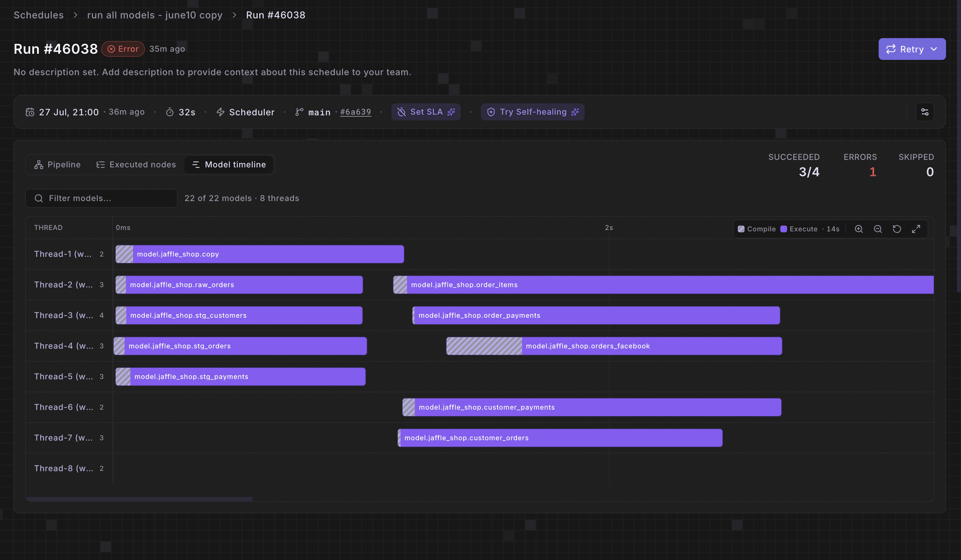Image resolution: width=961 pixels, height=560 pixels.
Task: Click the Set SLA button
Action: tap(426, 112)
